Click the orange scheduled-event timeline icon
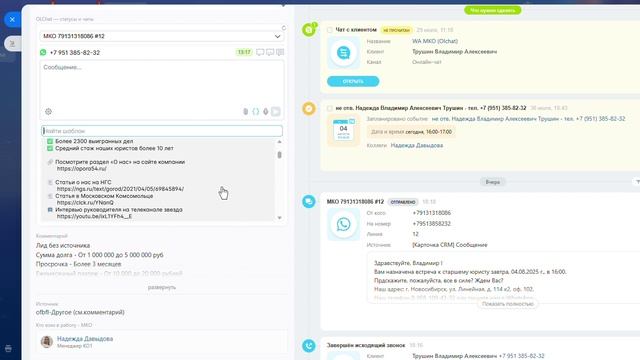The image size is (640, 360). pos(309,109)
